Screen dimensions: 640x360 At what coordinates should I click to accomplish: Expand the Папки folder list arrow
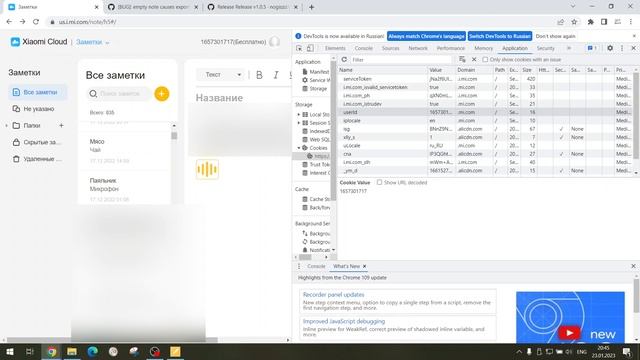[x=7, y=125]
